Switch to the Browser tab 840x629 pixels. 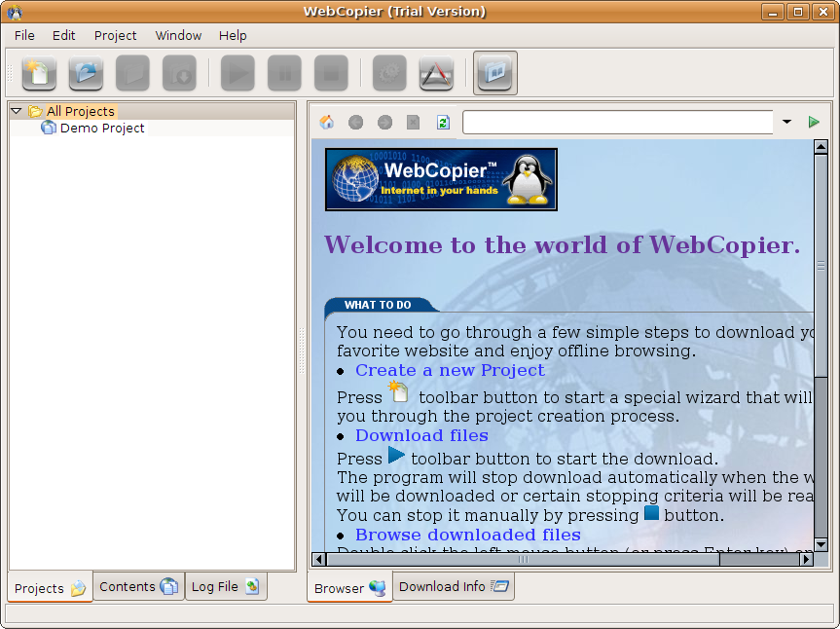click(x=349, y=588)
